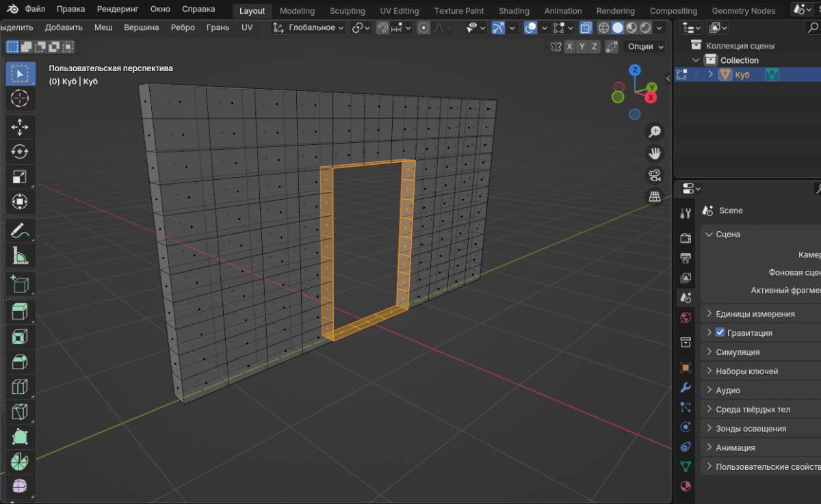Image resolution: width=821 pixels, height=504 pixels.
Task: Choose the Bevel tool
Action: [20, 362]
